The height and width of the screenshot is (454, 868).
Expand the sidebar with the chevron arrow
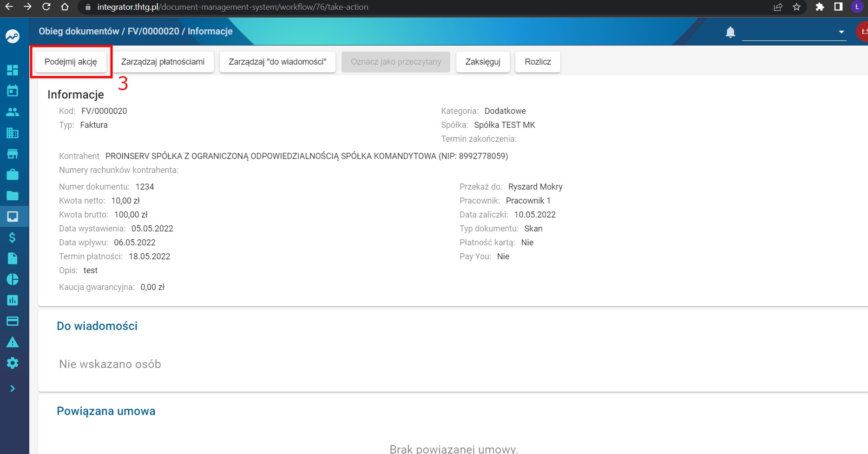click(13, 388)
